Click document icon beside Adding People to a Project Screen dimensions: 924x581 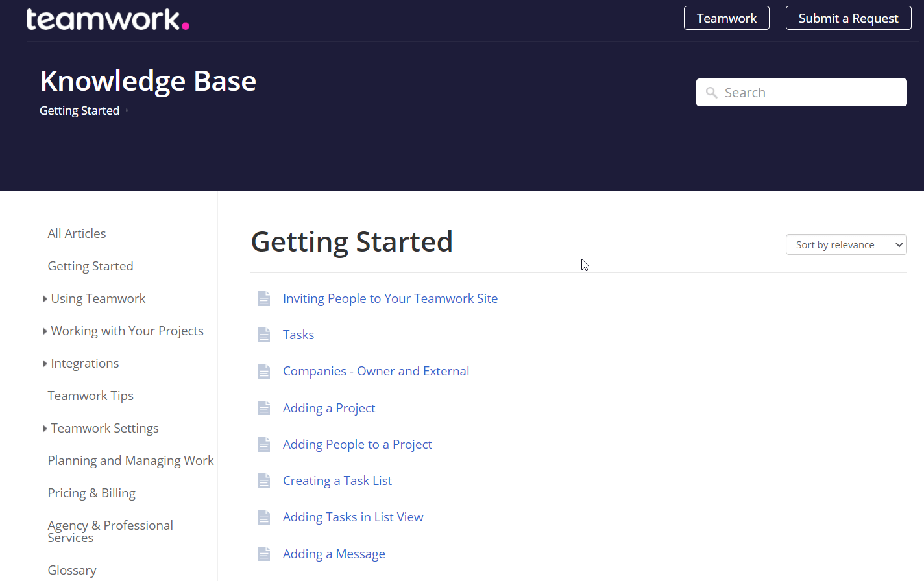(264, 444)
